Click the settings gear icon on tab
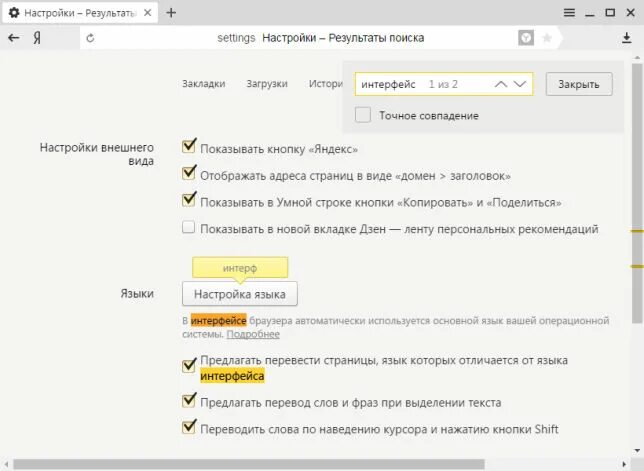Screen dimensions: 644x471 [14, 13]
